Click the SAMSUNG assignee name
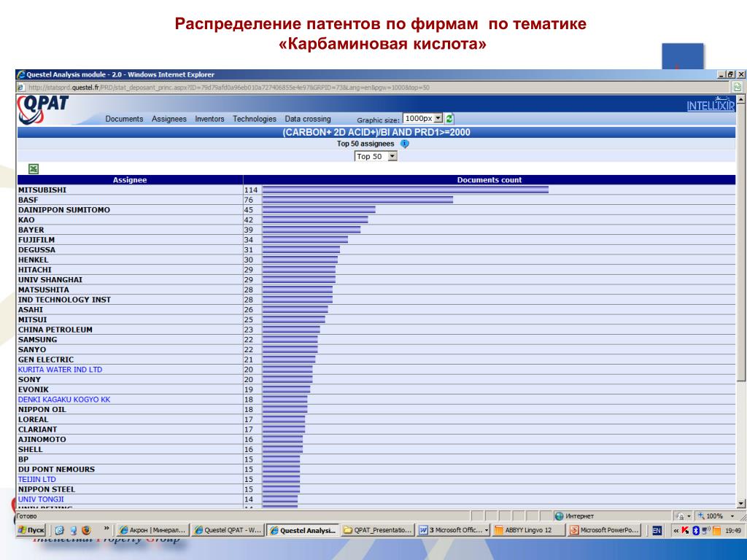The image size is (747, 560). click(38, 340)
